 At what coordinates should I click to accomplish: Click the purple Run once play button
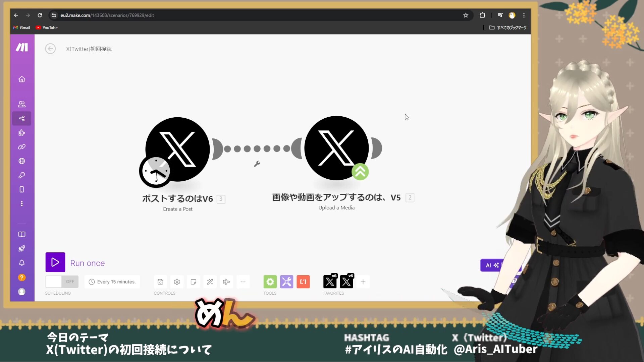(x=55, y=262)
